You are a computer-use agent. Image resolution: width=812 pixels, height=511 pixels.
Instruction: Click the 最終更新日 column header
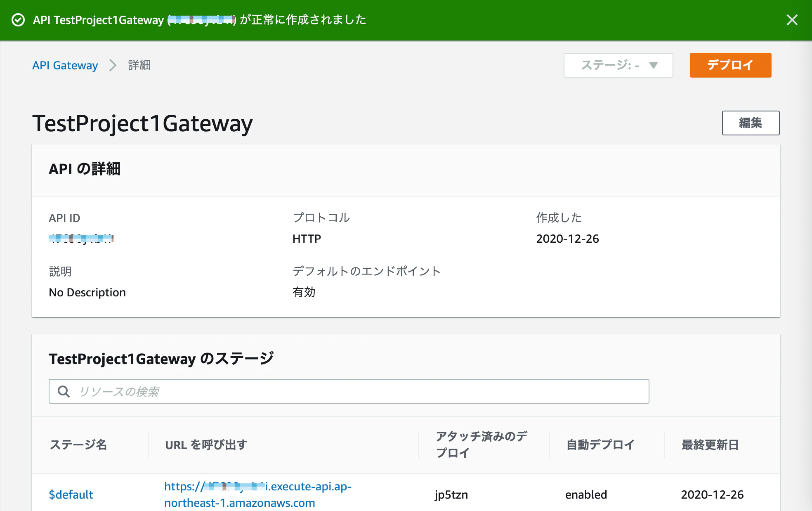(710, 445)
